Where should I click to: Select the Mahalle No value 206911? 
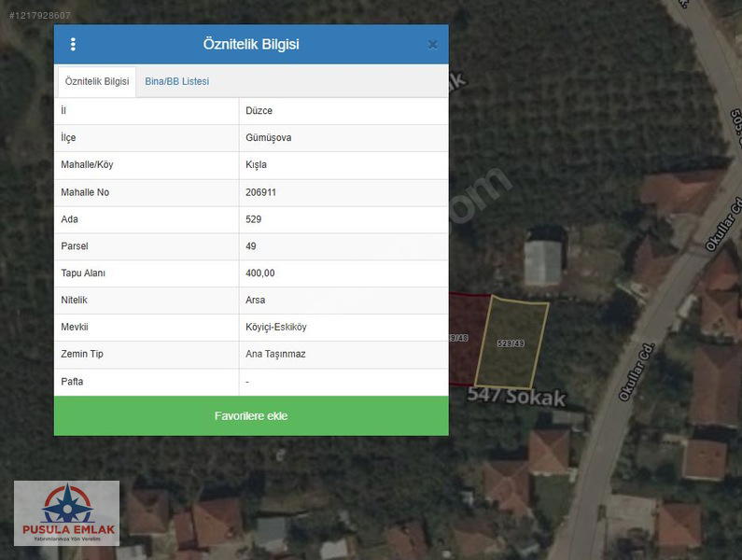[260, 192]
